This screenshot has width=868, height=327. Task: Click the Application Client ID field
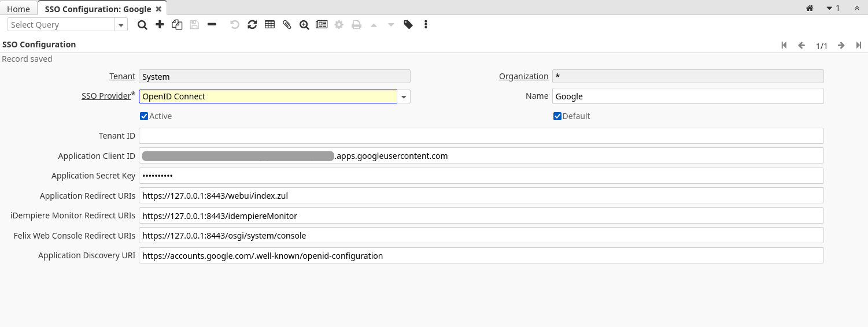(x=481, y=156)
